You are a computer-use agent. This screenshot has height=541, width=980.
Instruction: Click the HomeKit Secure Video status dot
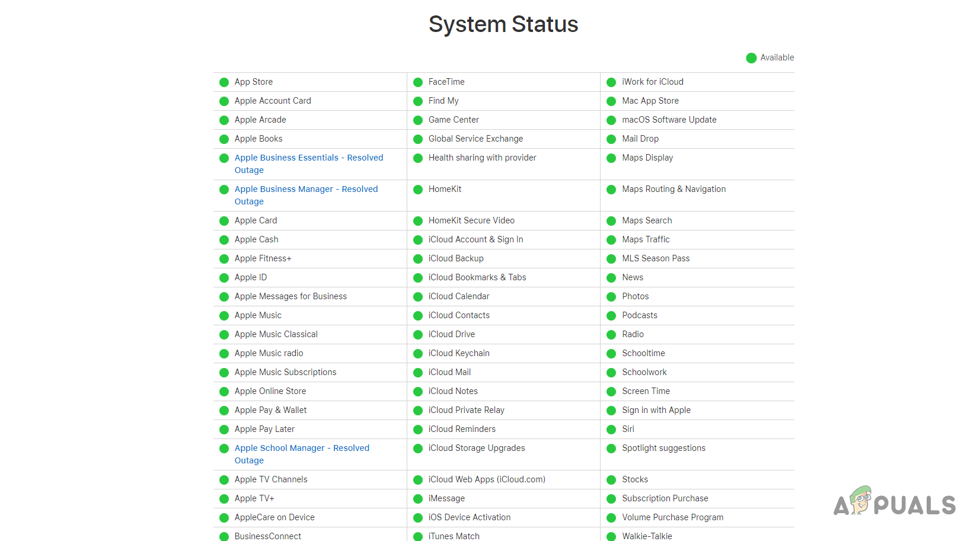[x=418, y=220]
